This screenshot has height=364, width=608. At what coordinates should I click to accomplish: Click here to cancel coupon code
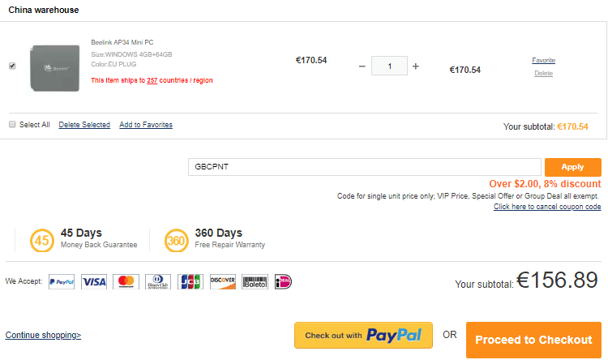(547, 207)
